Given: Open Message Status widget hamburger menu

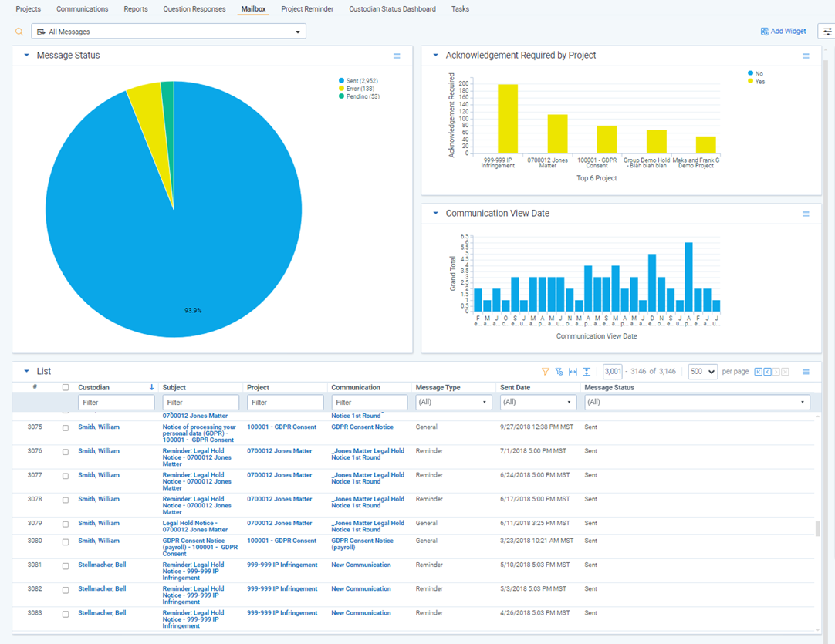Looking at the screenshot, I should point(397,56).
